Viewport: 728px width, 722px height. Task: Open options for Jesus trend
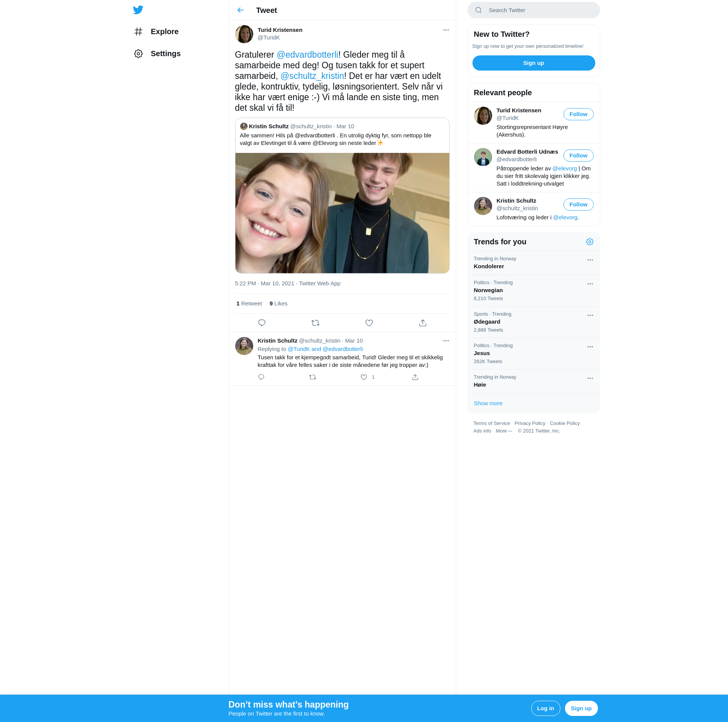[x=590, y=347]
